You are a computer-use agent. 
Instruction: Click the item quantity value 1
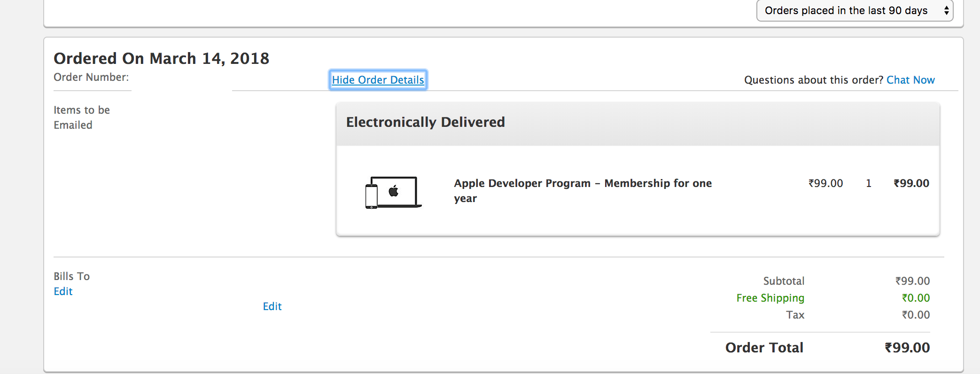[x=868, y=183]
